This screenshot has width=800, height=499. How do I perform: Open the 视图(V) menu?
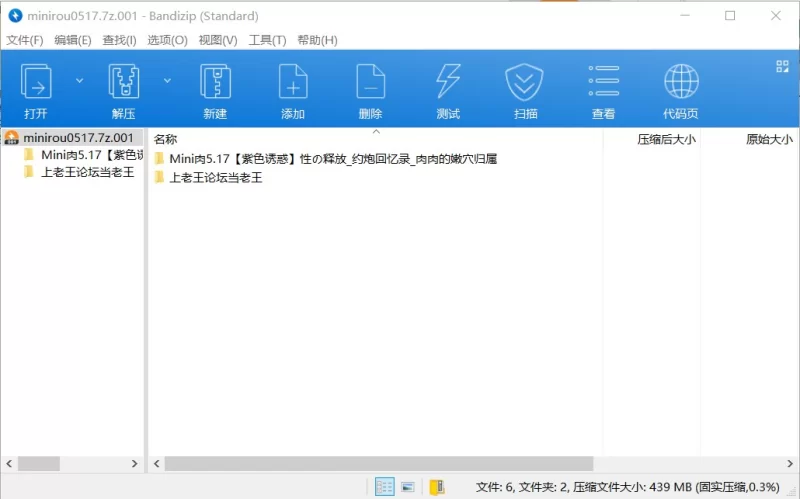218,40
